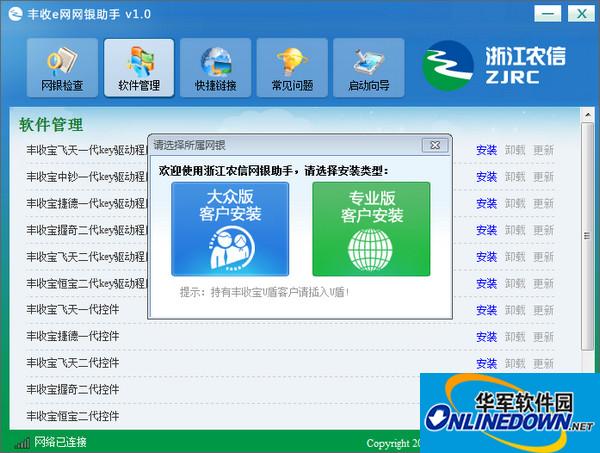Image resolution: width=600 pixels, height=453 pixels.
Task: Select the 丰收宝恒宝二代控件 row text
Action: coord(73,416)
